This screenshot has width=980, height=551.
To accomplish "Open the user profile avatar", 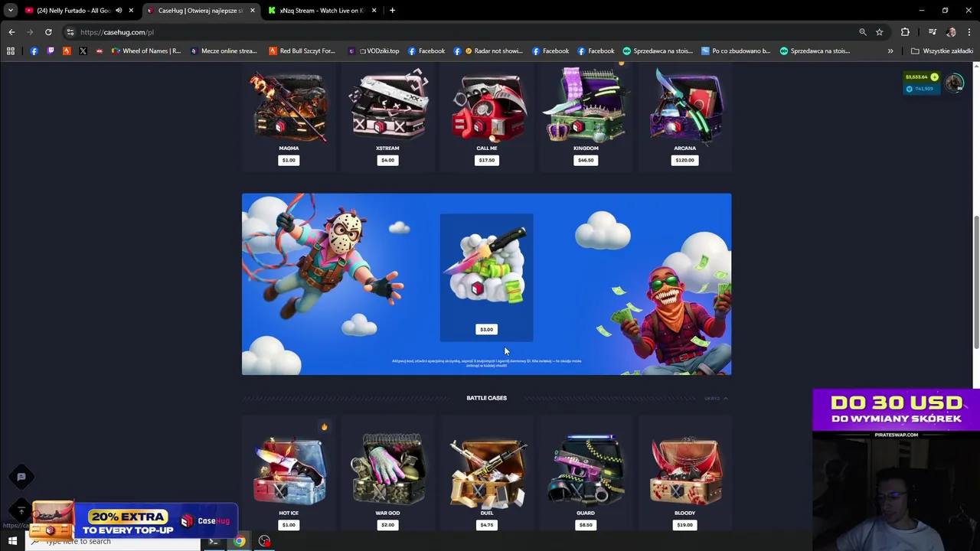I will tap(954, 83).
